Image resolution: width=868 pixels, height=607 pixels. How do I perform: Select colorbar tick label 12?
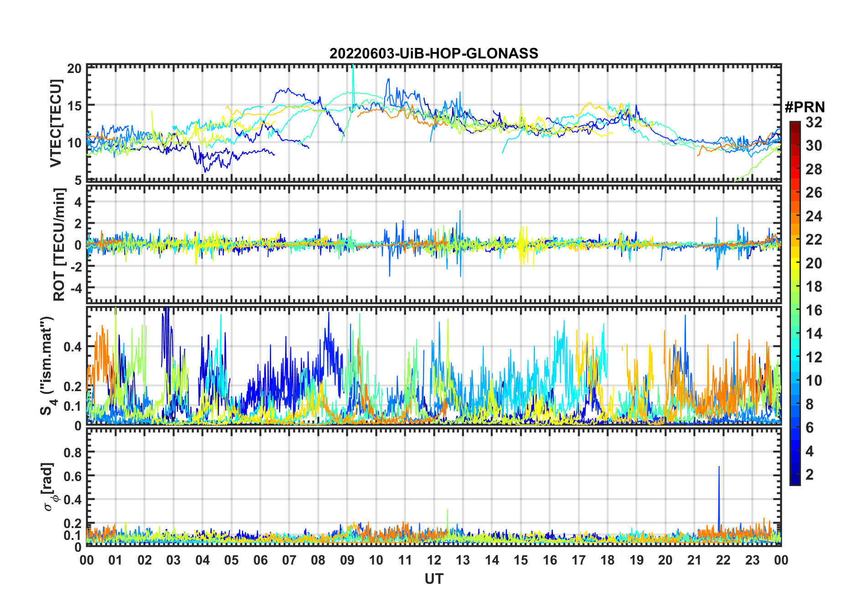click(x=814, y=357)
